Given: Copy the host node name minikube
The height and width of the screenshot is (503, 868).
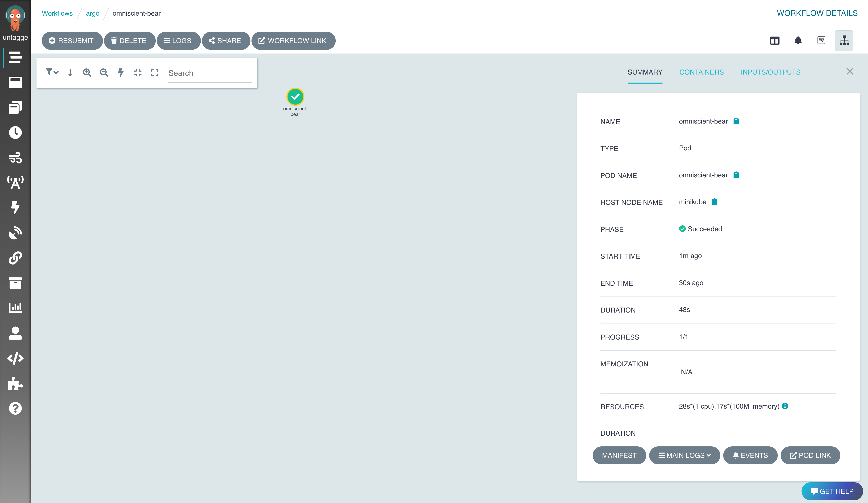Looking at the screenshot, I should tap(715, 202).
